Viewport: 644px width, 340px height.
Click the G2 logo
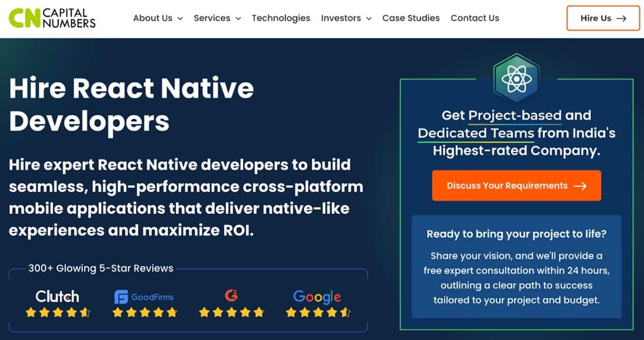(231, 296)
